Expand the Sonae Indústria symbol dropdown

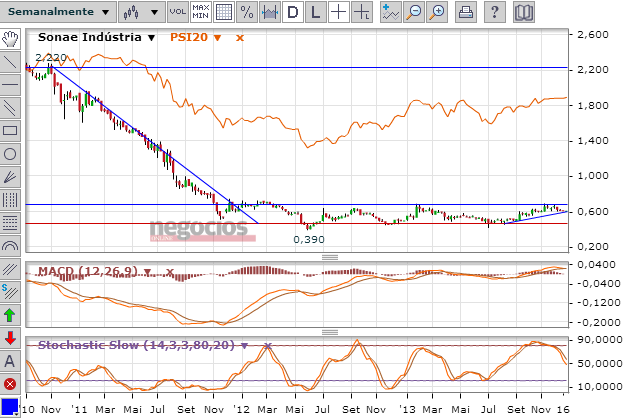coord(151,38)
